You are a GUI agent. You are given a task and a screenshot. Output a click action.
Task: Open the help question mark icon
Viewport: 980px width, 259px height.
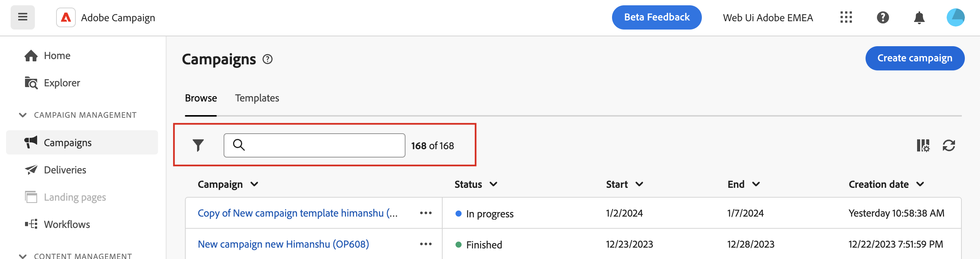(883, 17)
